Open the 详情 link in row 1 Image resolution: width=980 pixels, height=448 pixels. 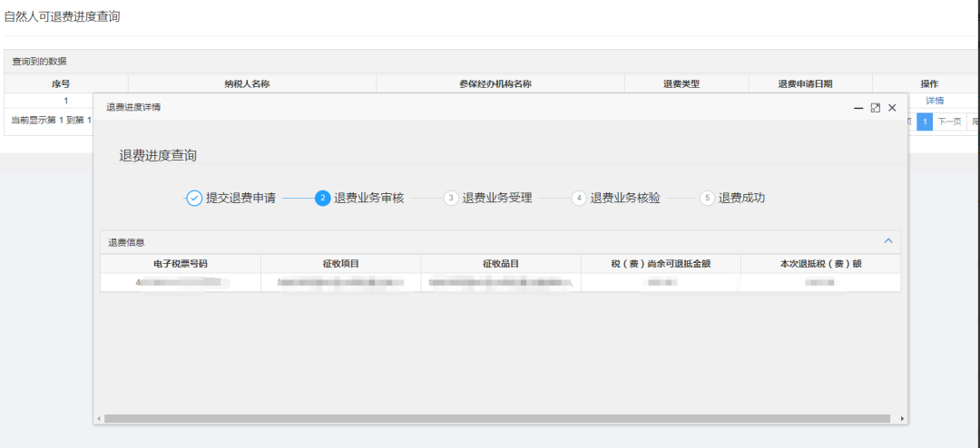pyautogui.click(x=935, y=101)
